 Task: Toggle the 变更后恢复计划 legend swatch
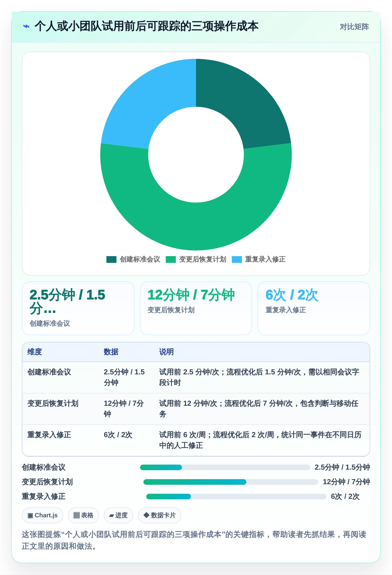pyautogui.click(x=171, y=259)
